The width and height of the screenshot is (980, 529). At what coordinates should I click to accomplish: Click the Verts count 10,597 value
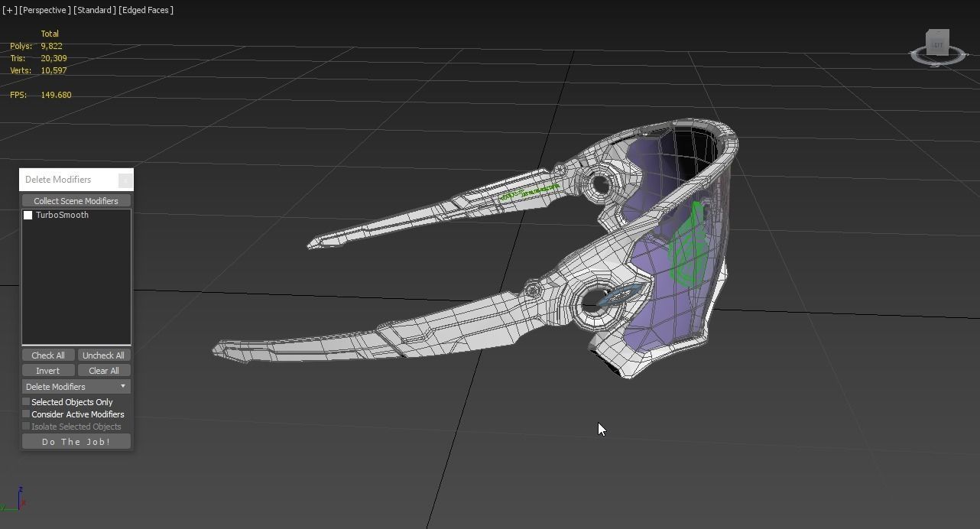pyautogui.click(x=54, y=70)
